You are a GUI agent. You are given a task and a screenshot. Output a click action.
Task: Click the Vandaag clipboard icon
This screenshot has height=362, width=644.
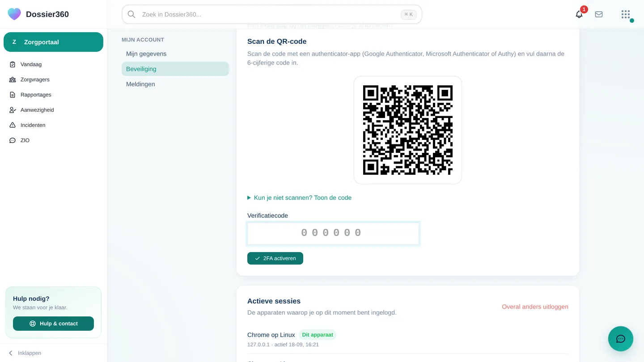13,64
